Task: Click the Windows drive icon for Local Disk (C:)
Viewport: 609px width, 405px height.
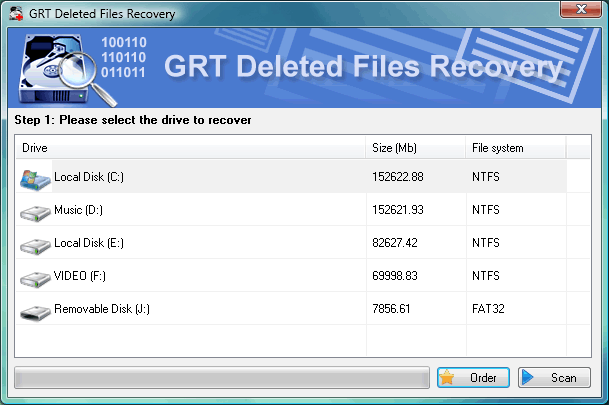Action: click(x=35, y=178)
